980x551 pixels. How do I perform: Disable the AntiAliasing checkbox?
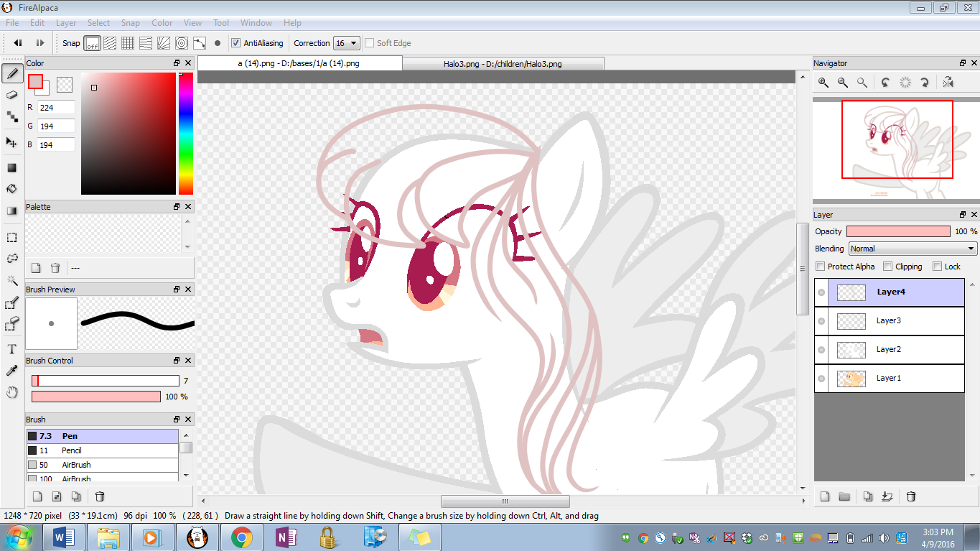[x=236, y=43]
